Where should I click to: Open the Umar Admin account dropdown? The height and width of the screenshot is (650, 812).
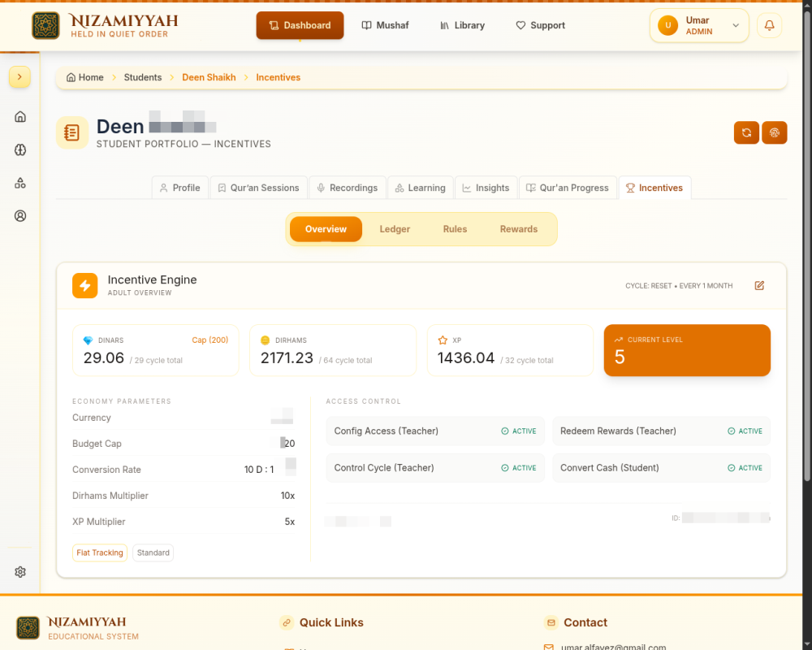(699, 25)
